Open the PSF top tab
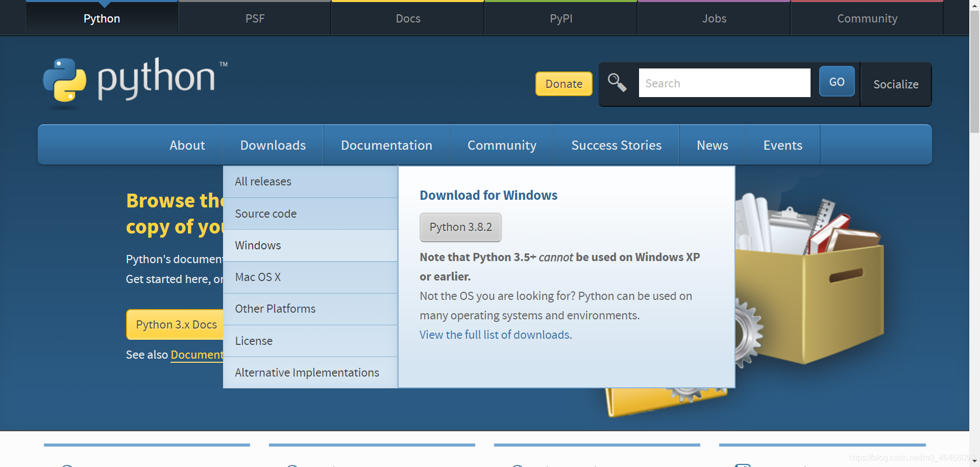The width and height of the screenshot is (980, 467). click(255, 18)
